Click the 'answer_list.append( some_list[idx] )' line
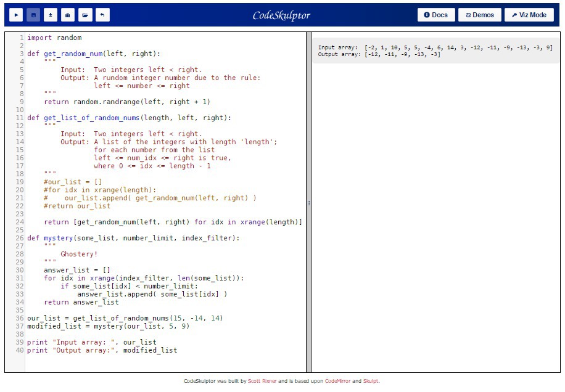 coord(152,294)
